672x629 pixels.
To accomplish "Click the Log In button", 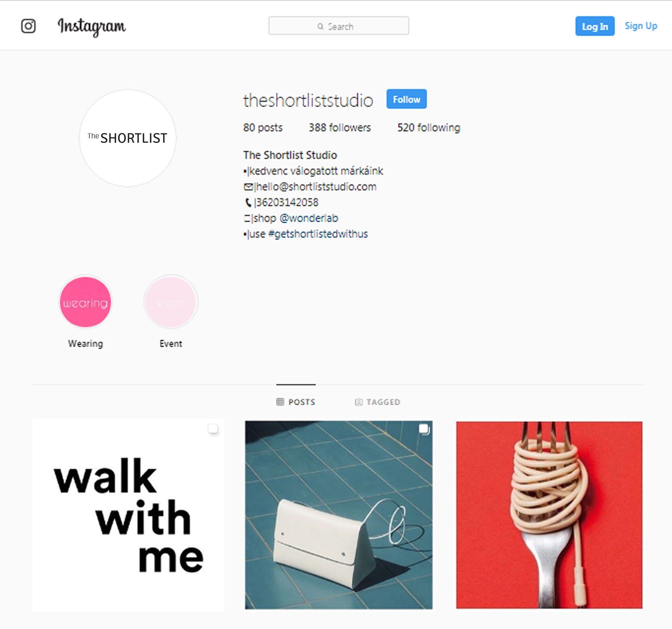I will click(x=594, y=26).
